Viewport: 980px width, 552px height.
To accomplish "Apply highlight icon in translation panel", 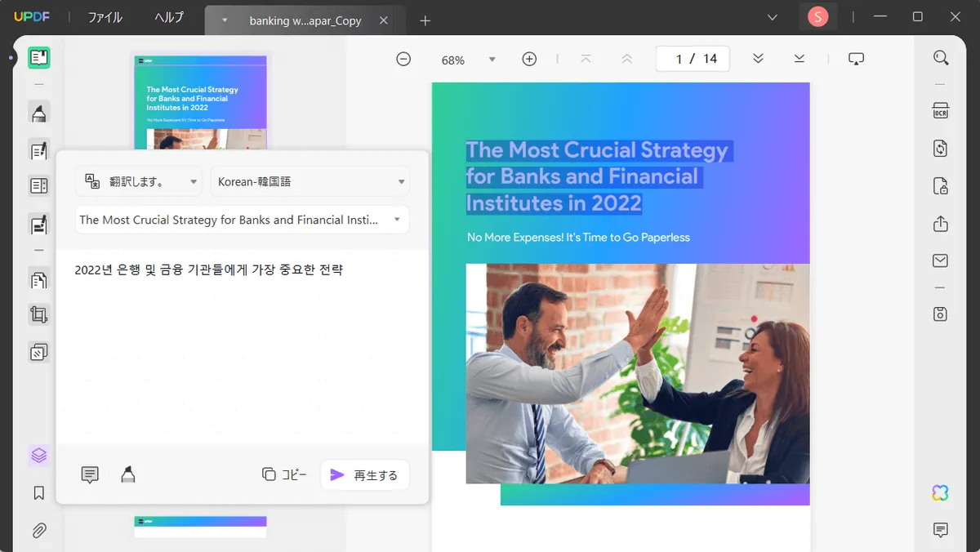I will pyautogui.click(x=127, y=474).
